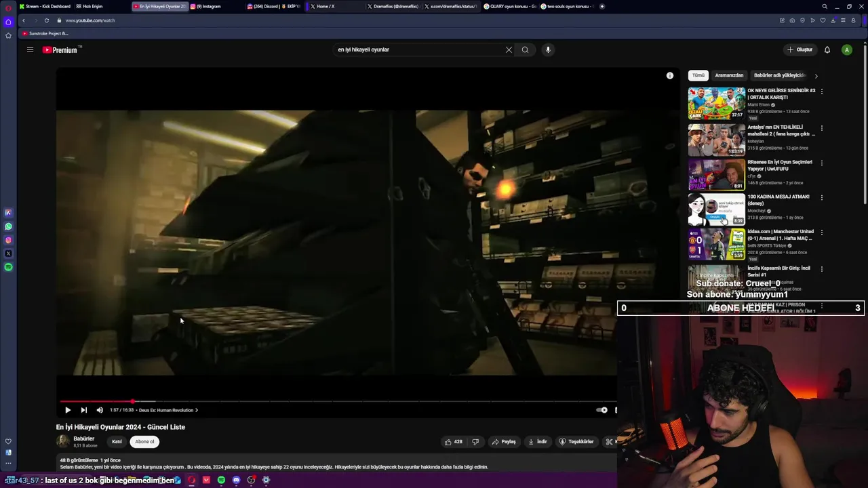Open Sunstroke Project bookmark
Screen dimensions: 868x488
click(45, 33)
